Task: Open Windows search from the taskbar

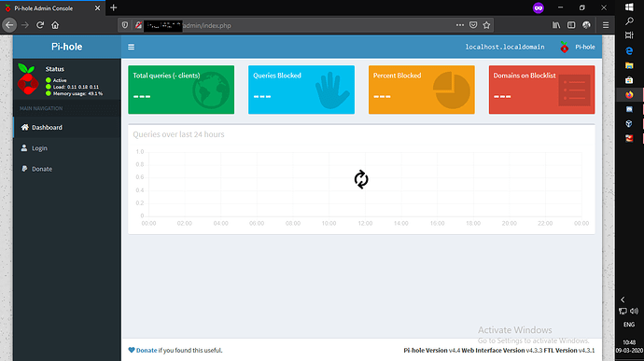Action: 629,21
